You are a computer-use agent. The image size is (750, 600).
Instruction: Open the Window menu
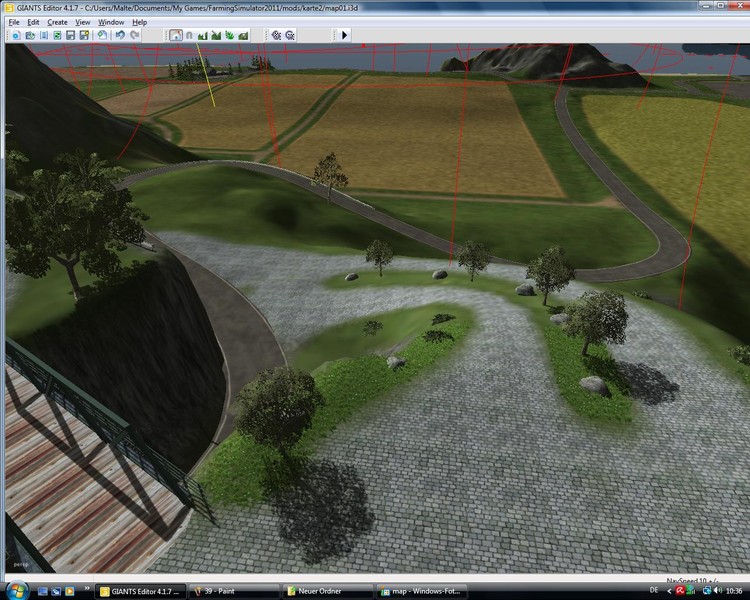(x=111, y=22)
